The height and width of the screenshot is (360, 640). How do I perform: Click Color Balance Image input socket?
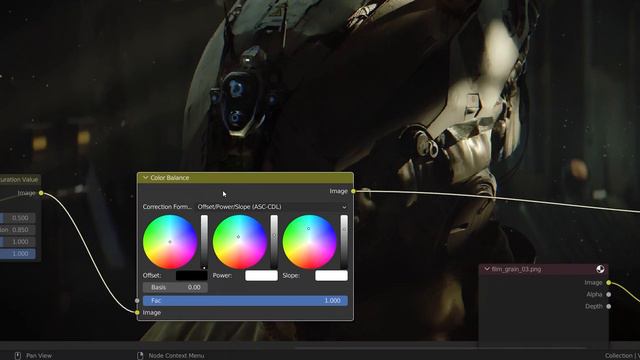(x=137, y=313)
